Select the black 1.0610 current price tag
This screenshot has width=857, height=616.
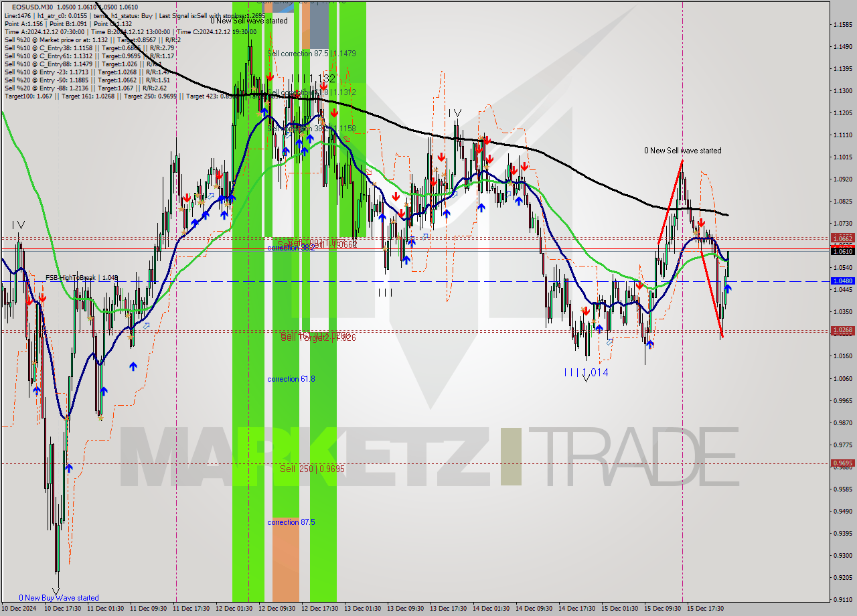click(842, 251)
